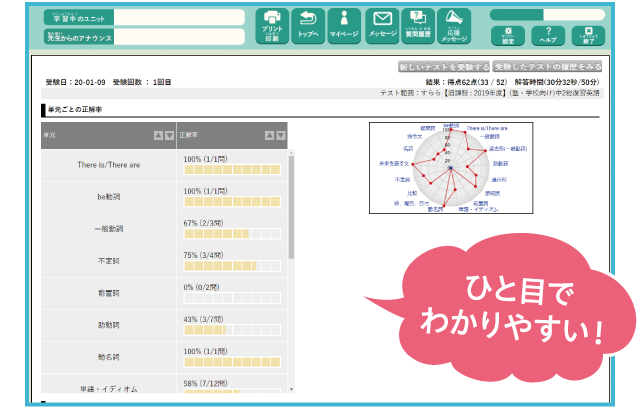Click 新しいテストを受験する button
Screen dimensions: 640x407
(x=444, y=67)
